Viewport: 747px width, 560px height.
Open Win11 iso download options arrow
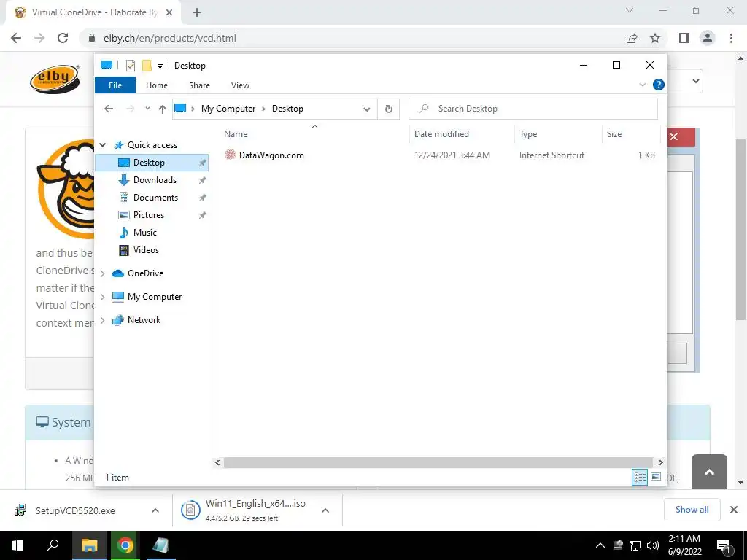325,510
